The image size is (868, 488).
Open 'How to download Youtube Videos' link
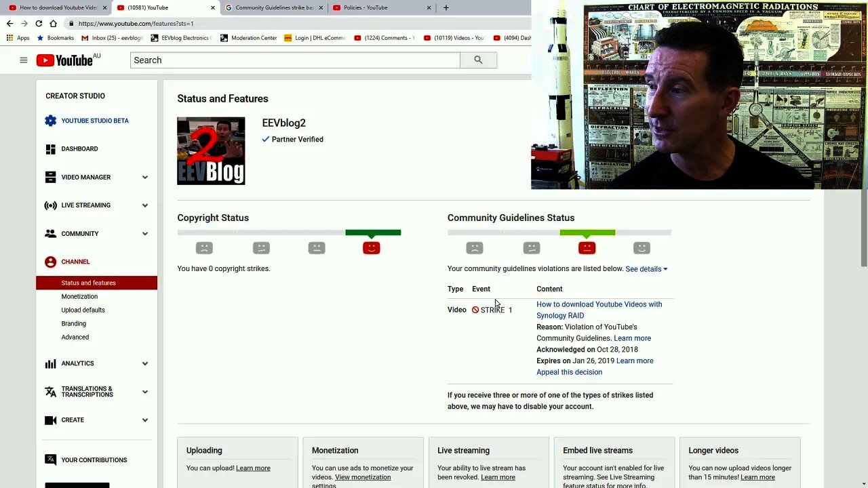click(599, 310)
